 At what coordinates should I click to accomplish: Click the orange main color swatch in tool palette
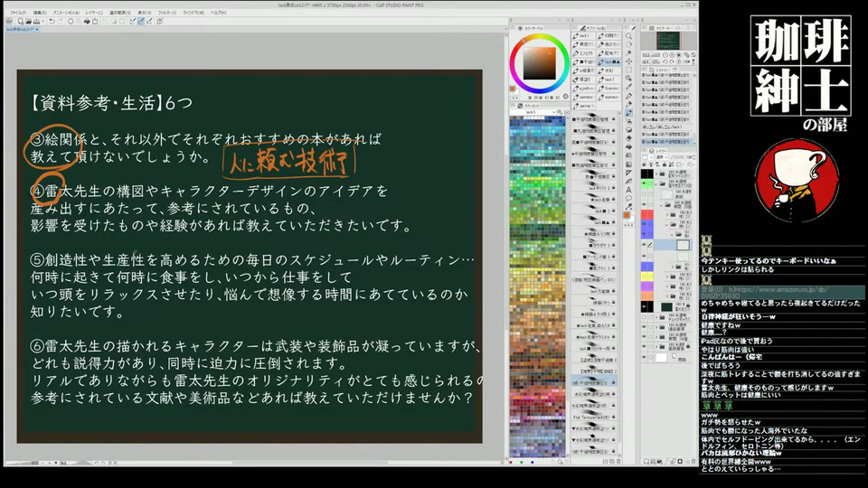pyautogui.click(x=627, y=215)
